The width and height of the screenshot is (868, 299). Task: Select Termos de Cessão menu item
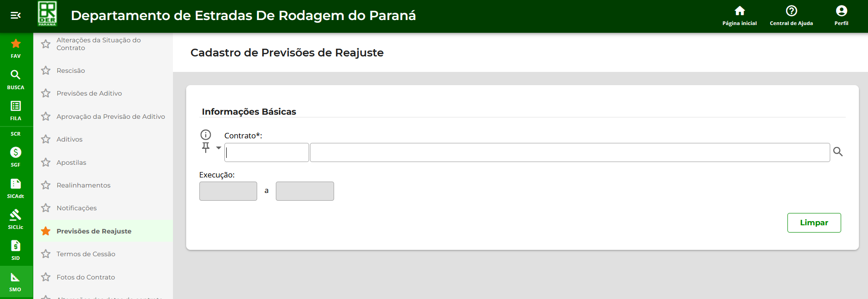click(x=86, y=254)
